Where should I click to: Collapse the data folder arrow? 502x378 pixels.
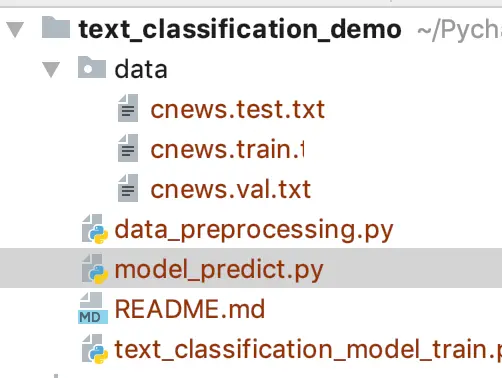(x=51, y=69)
